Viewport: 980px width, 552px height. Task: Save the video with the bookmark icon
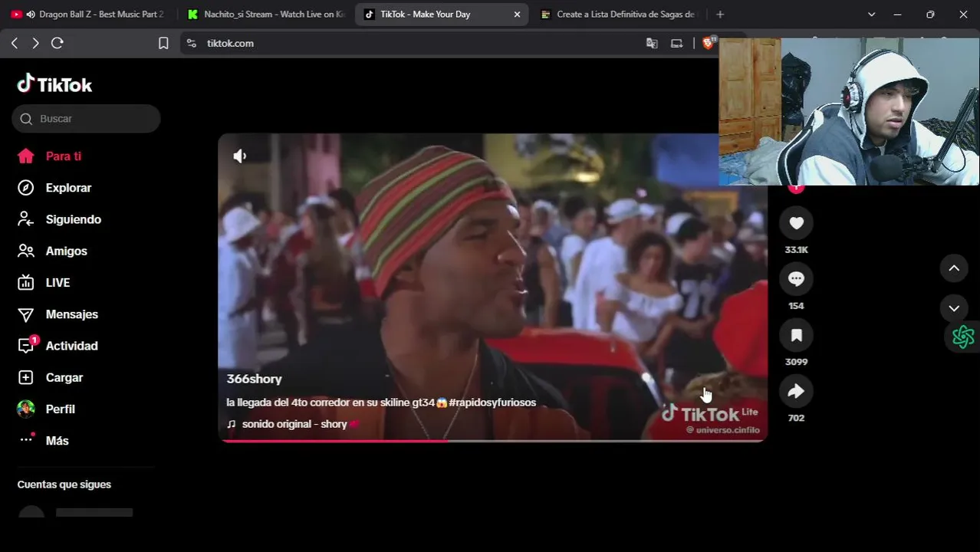tap(796, 335)
